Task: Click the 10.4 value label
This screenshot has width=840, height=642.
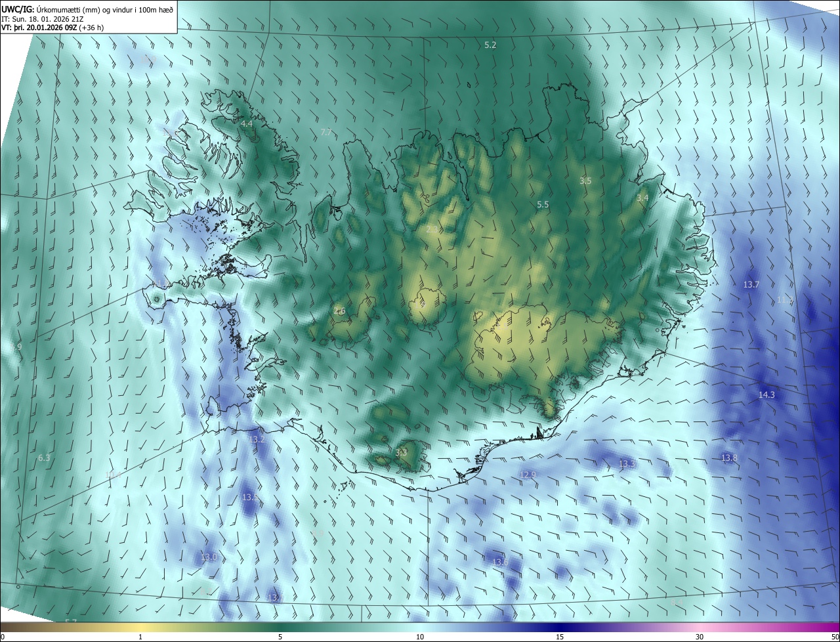Action: (113, 475)
